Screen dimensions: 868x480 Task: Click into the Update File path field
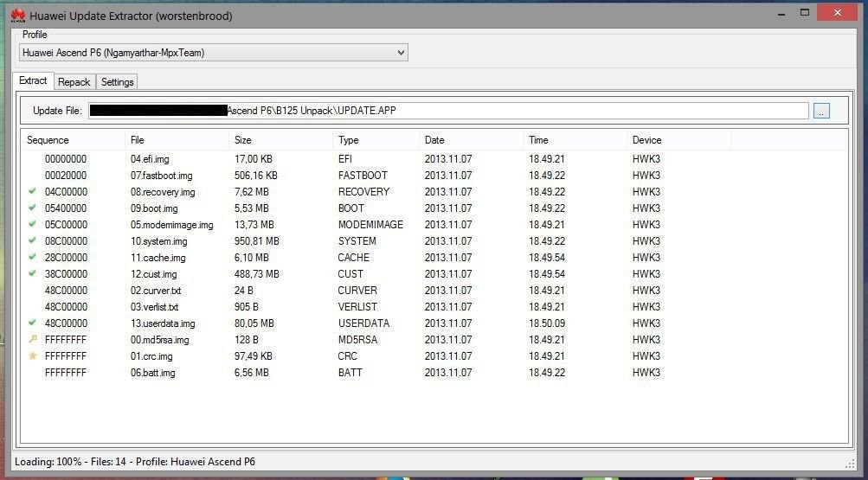(448, 111)
